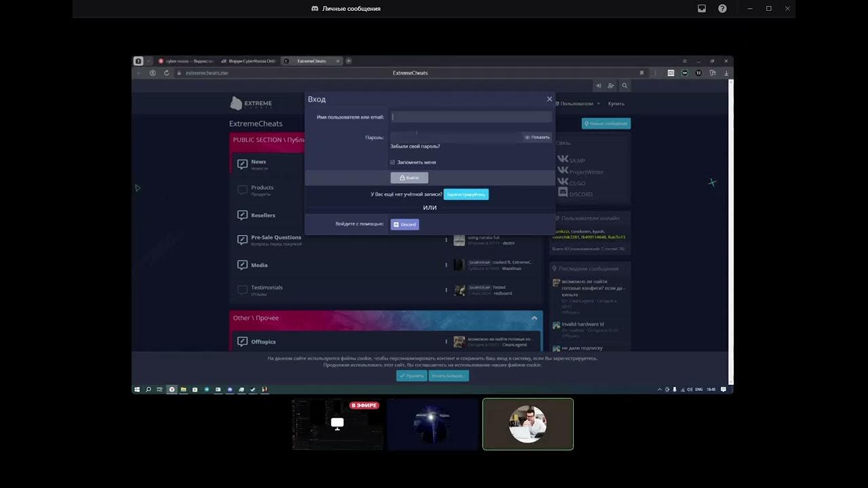Open the Discord inbox icon

coord(702,9)
